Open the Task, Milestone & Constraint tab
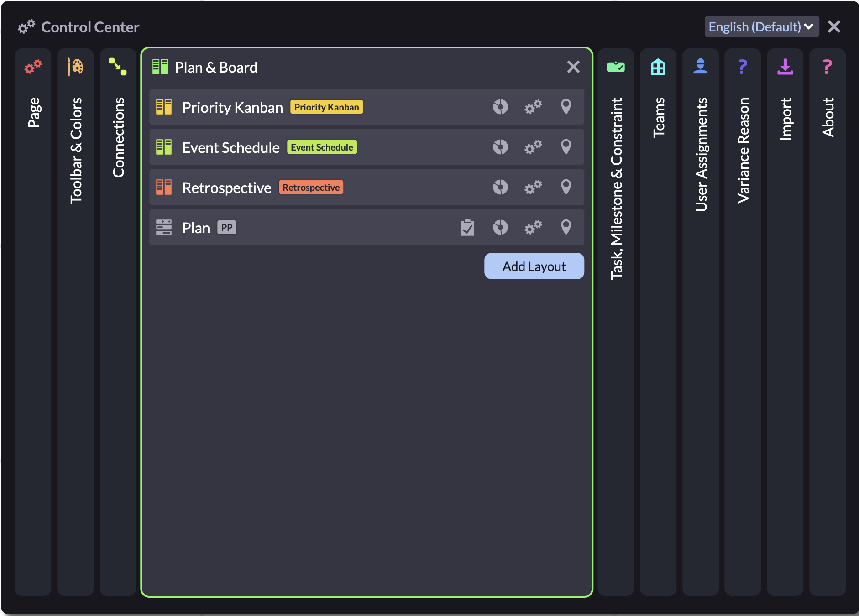The width and height of the screenshot is (859, 616). click(x=616, y=322)
